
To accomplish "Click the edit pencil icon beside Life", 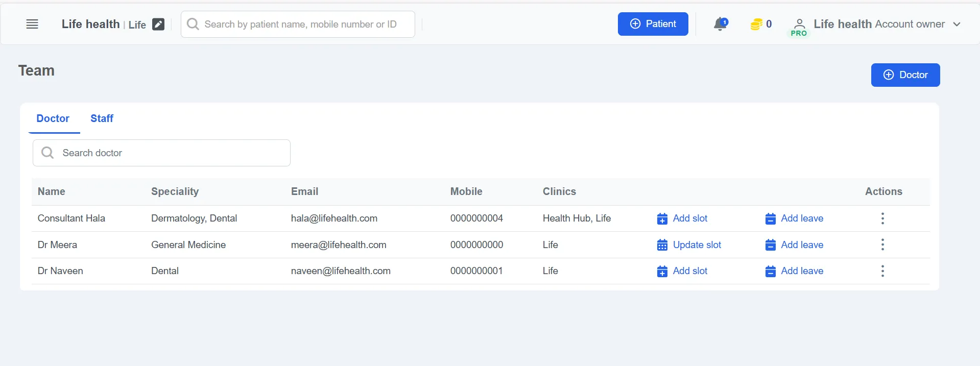I will [x=158, y=24].
